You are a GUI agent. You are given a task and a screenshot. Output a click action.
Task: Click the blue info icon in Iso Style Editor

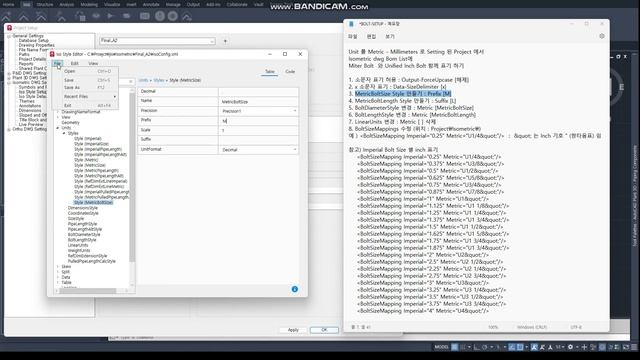tap(295, 289)
